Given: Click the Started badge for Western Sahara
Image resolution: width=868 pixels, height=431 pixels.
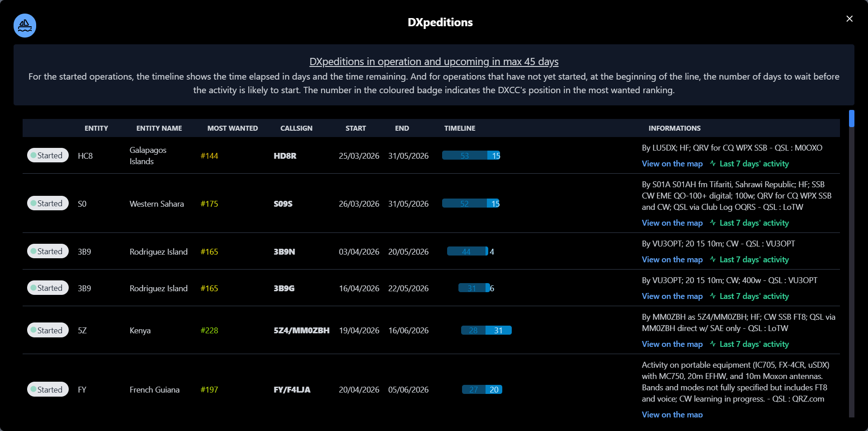Looking at the screenshot, I should (48, 203).
